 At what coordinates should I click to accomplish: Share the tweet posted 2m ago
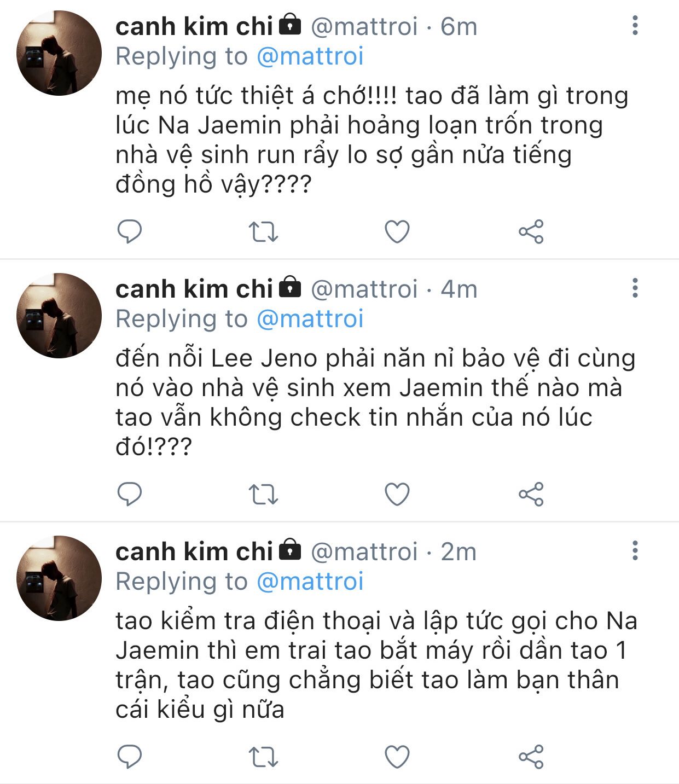(x=531, y=757)
